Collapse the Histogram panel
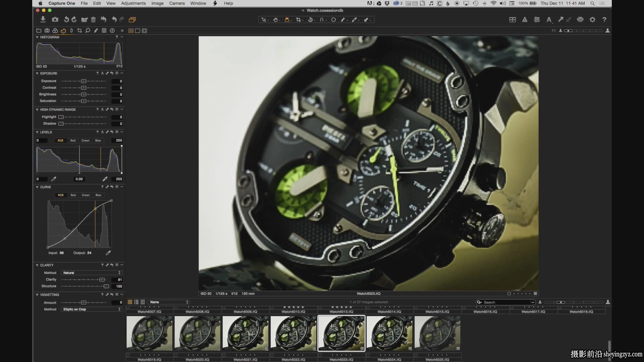Image resolution: width=644 pixels, height=362 pixels. (37, 37)
